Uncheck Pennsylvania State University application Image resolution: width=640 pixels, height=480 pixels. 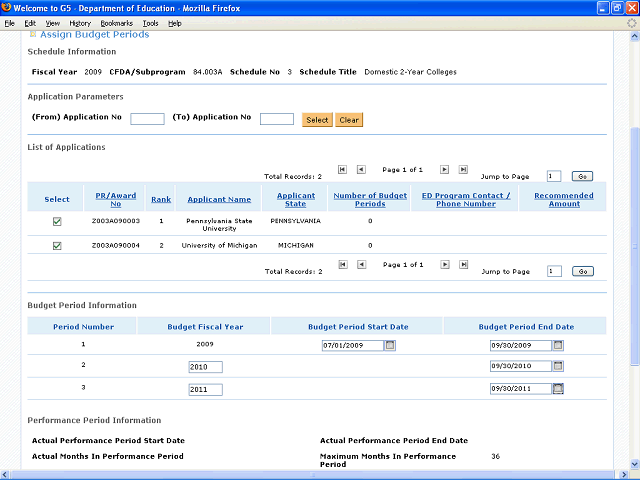[x=57, y=221]
